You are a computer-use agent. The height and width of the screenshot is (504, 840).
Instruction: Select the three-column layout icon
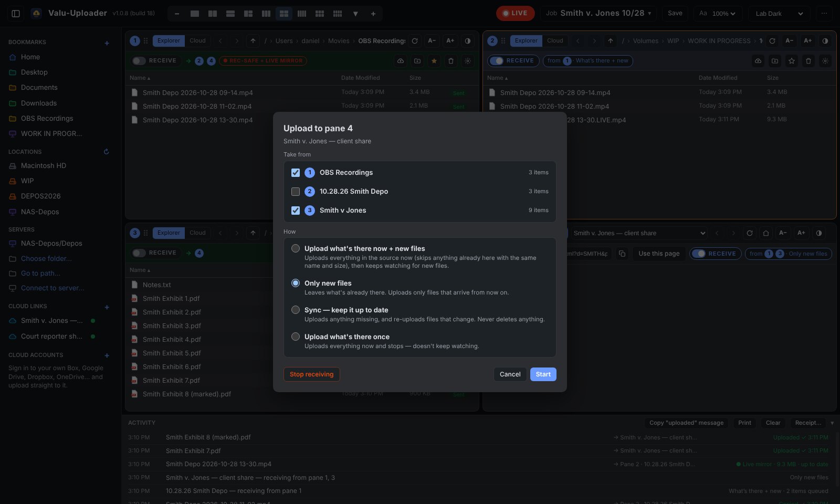point(266,14)
